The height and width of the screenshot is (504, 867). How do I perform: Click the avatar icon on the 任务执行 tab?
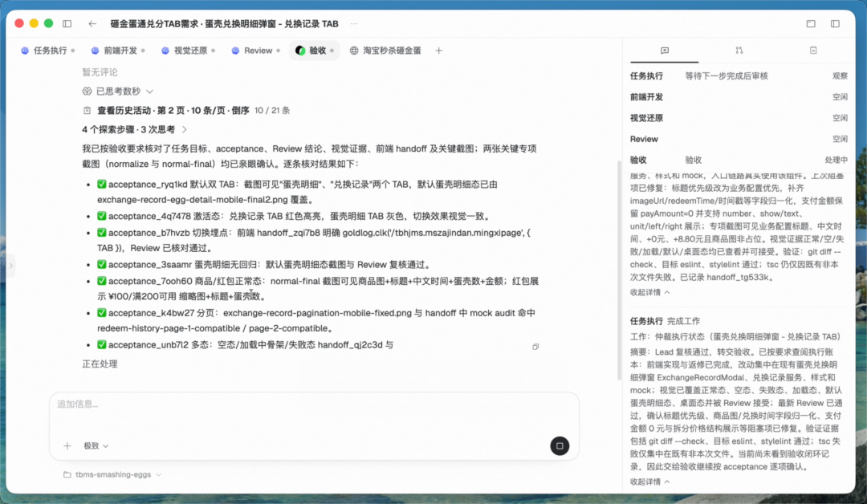click(x=25, y=51)
